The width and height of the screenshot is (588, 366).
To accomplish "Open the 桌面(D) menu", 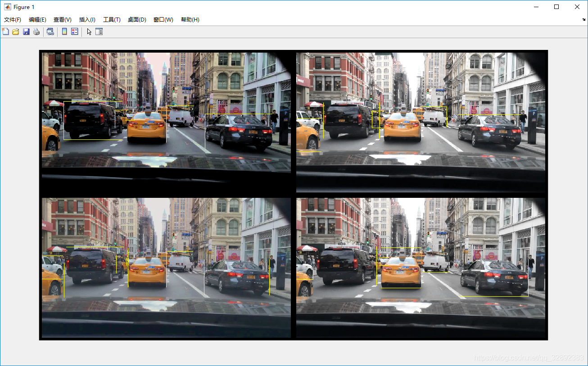I will point(137,20).
